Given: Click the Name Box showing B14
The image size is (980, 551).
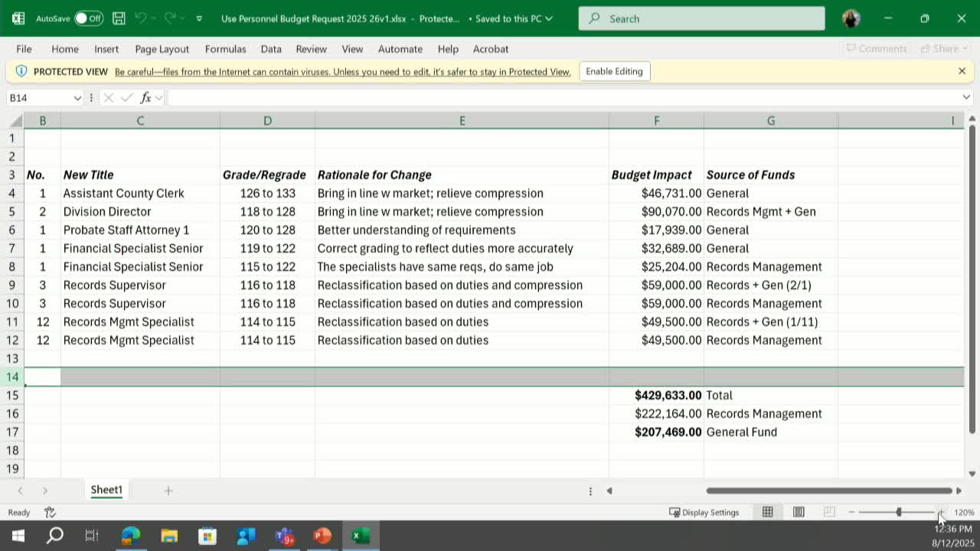Looking at the screenshot, I should tap(38, 98).
